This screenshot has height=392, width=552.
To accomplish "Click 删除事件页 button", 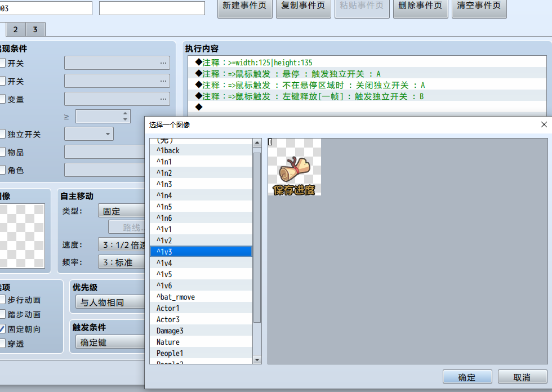I will click(x=420, y=8).
